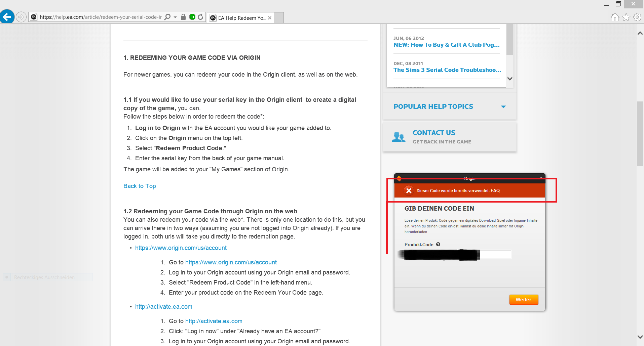Click the Produkt-Code input field
644x346 pixels.
point(458,255)
